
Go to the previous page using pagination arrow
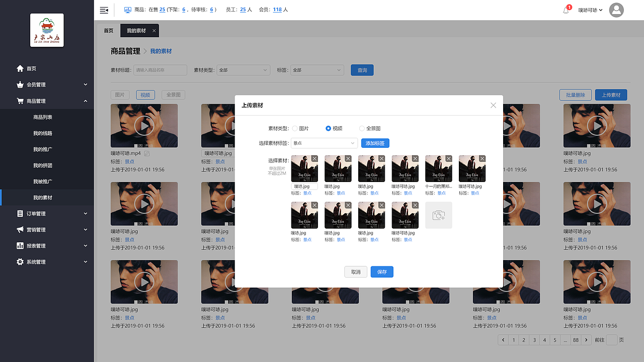[x=503, y=340]
